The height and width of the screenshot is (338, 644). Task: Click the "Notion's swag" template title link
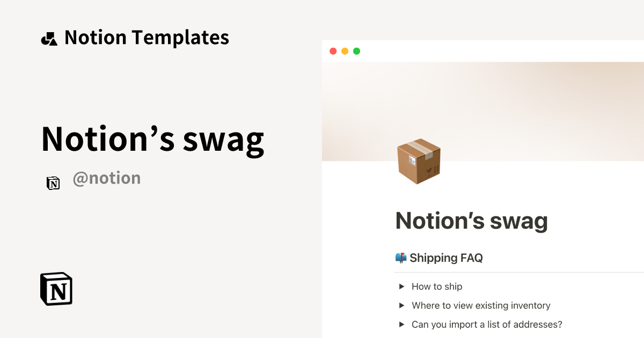coord(152,139)
